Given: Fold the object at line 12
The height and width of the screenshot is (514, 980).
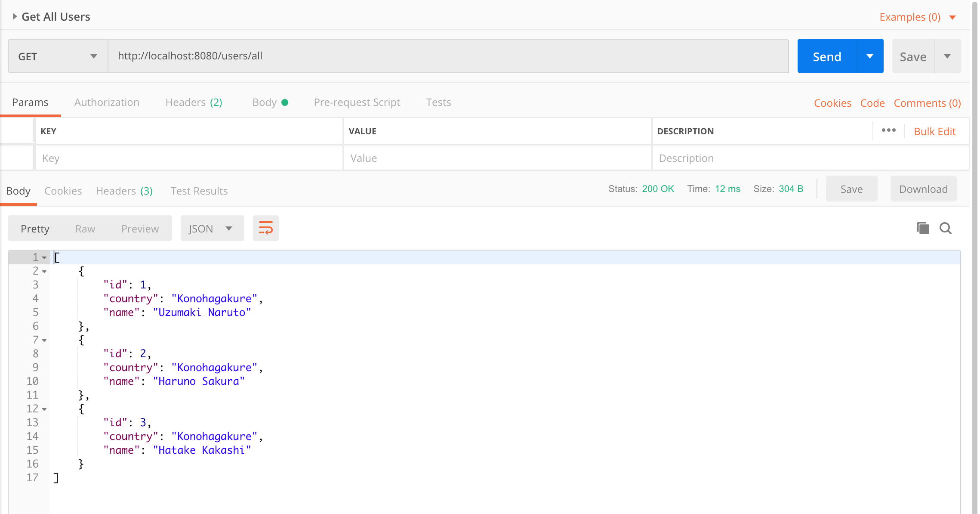Looking at the screenshot, I should tap(44, 409).
